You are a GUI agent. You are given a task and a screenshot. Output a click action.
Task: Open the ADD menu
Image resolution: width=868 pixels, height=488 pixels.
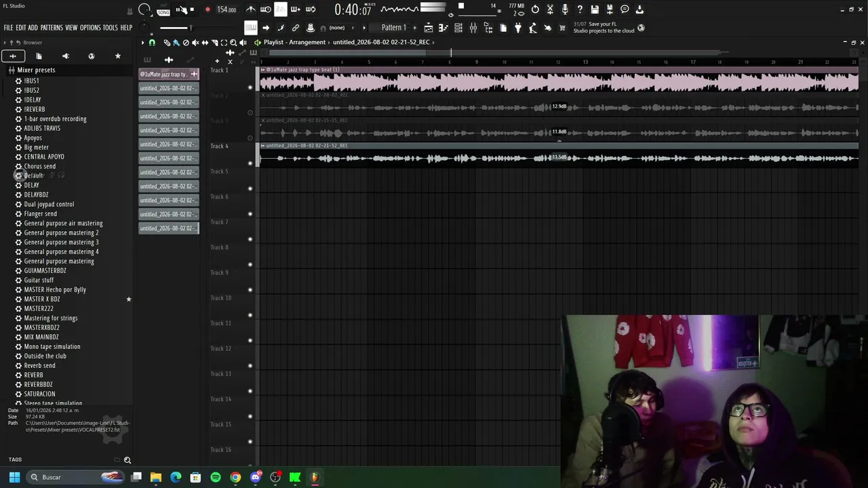[x=33, y=28]
